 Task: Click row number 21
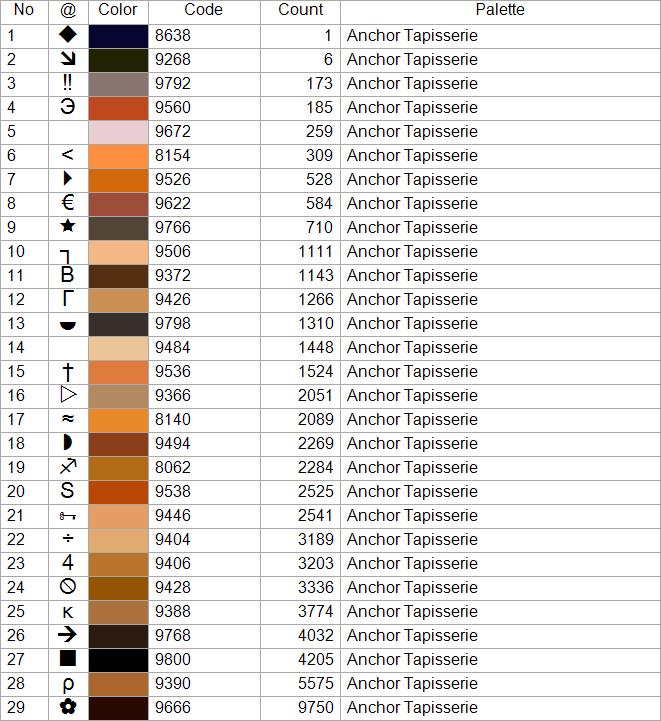point(16,515)
